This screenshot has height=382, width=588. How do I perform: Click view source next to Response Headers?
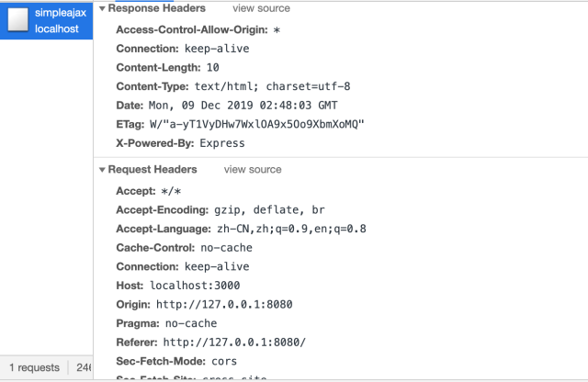[261, 8]
